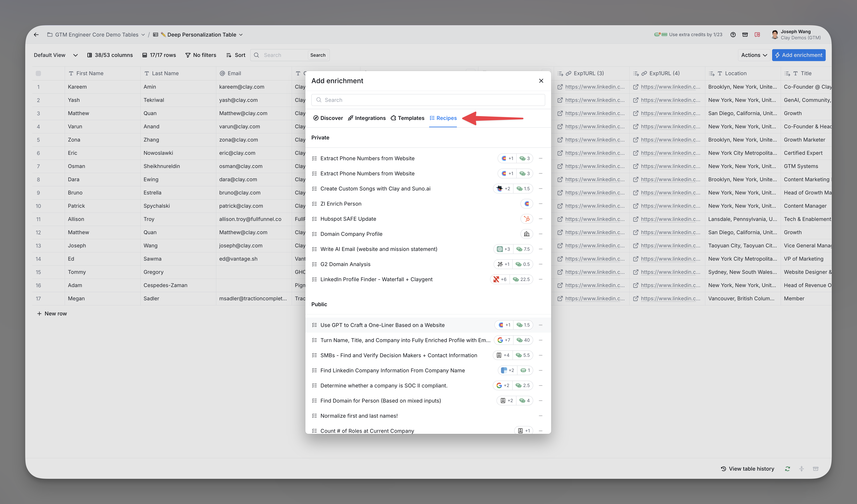
Task: Close the Add enrichment dialog
Action: point(541,81)
